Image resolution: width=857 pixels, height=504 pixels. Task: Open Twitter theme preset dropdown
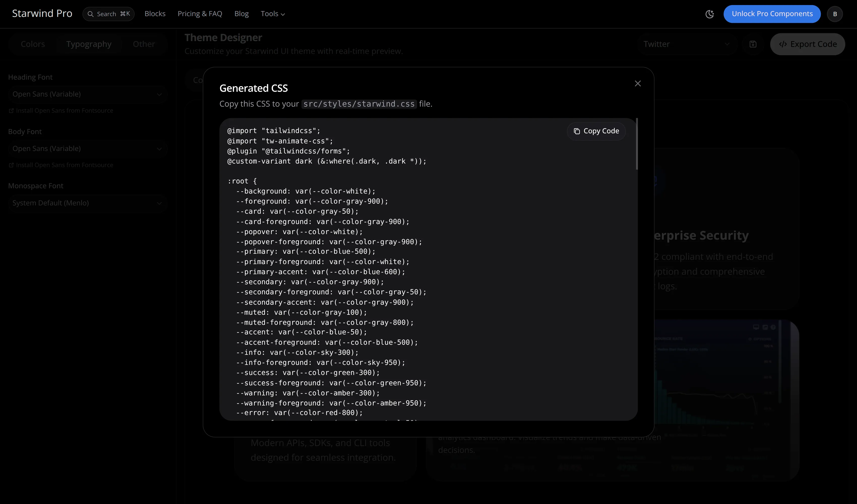coord(686,44)
